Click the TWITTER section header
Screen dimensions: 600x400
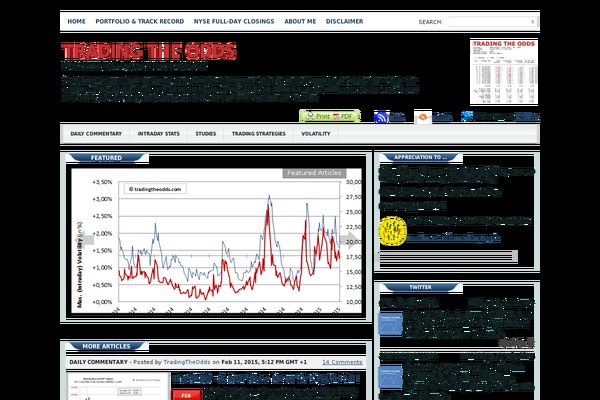click(421, 287)
